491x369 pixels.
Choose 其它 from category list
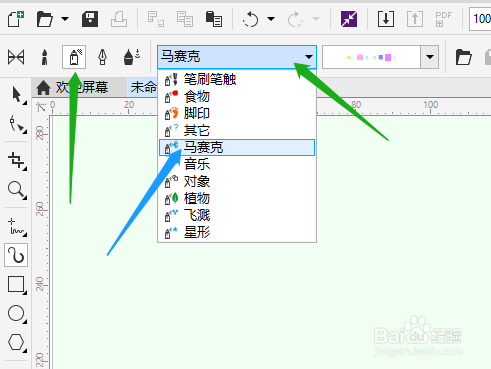point(237,130)
